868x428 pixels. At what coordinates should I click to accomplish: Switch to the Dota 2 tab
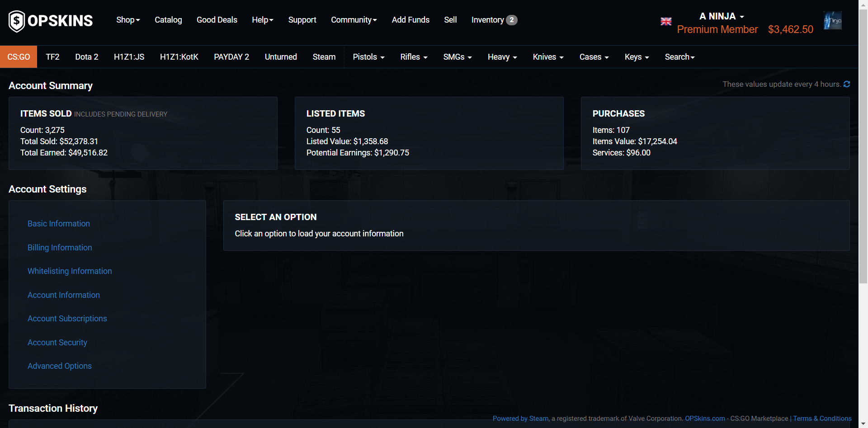tap(86, 57)
